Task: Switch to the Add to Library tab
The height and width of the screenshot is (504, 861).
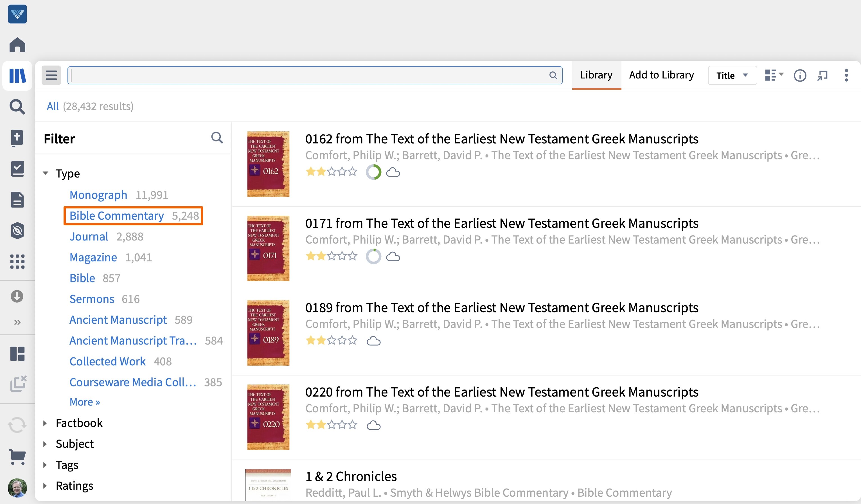Action: pos(661,75)
